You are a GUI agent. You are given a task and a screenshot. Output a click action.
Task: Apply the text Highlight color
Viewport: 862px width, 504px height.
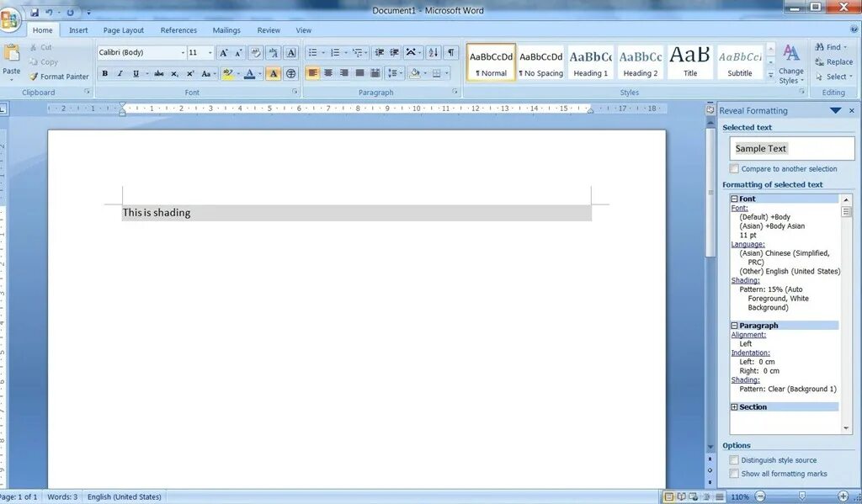227,73
